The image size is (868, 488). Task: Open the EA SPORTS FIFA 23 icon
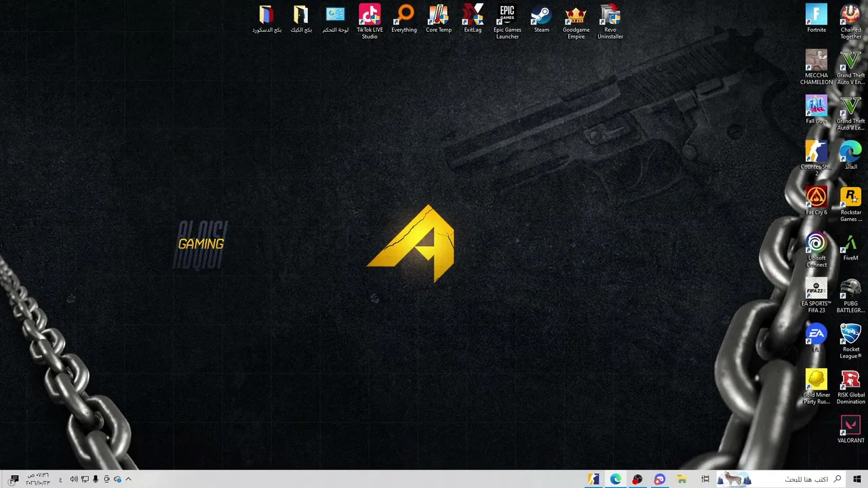[816, 296]
